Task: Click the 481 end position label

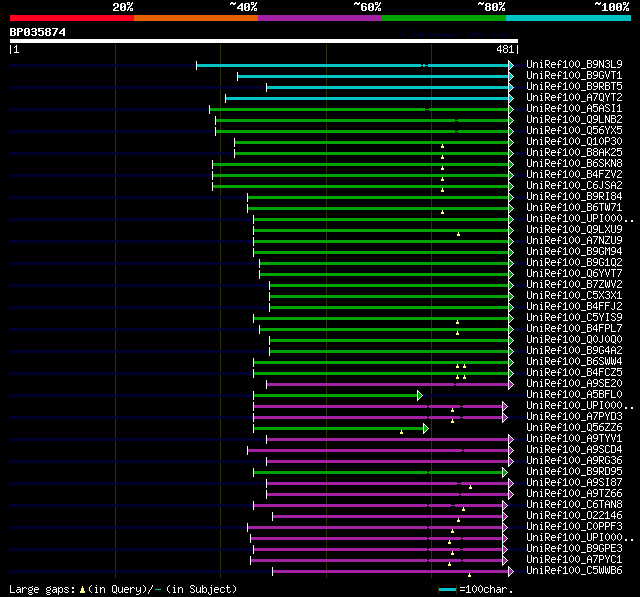Action: pyautogui.click(x=505, y=49)
